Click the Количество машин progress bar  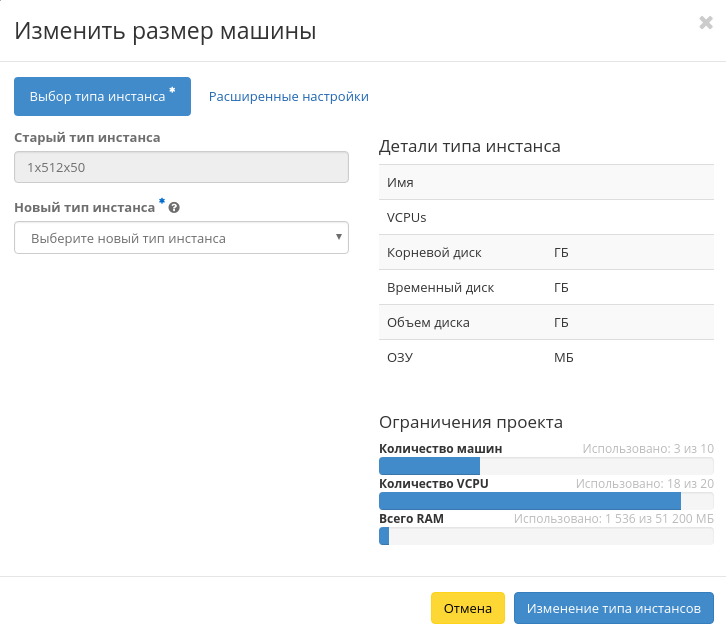click(546, 466)
